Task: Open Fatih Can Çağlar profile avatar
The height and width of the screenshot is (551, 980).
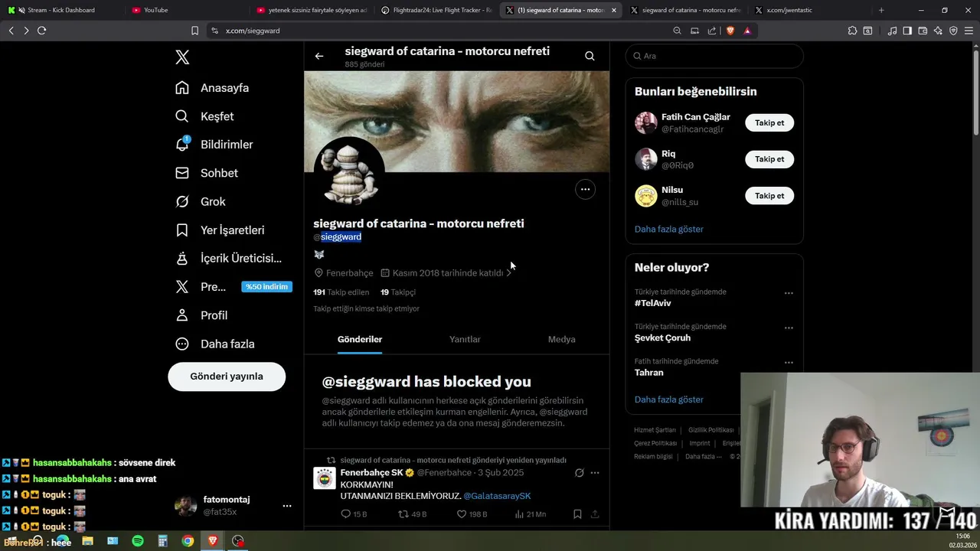Action: (x=646, y=123)
